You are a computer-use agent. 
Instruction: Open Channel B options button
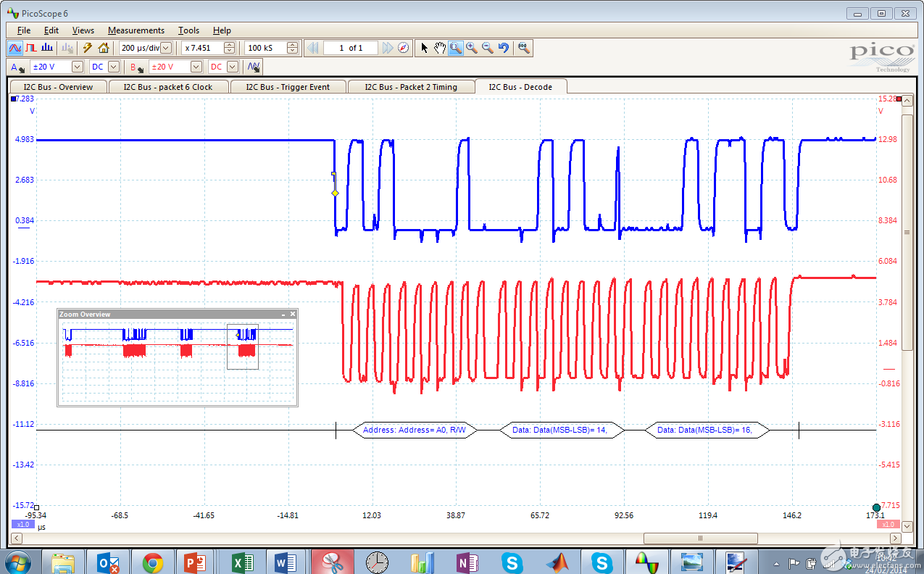[x=137, y=67]
